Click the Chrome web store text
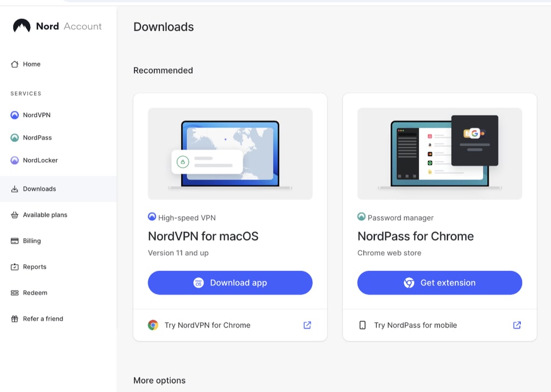The height and width of the screenshot is (392, 551). 389,253
